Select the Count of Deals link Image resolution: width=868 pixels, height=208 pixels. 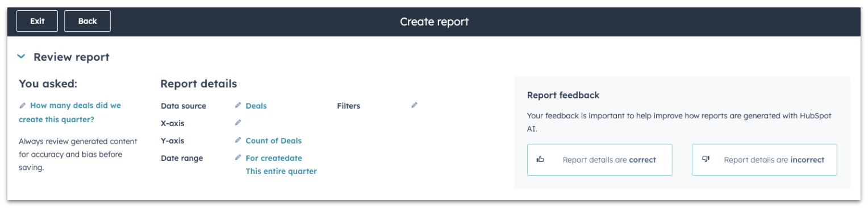(274, 140)
